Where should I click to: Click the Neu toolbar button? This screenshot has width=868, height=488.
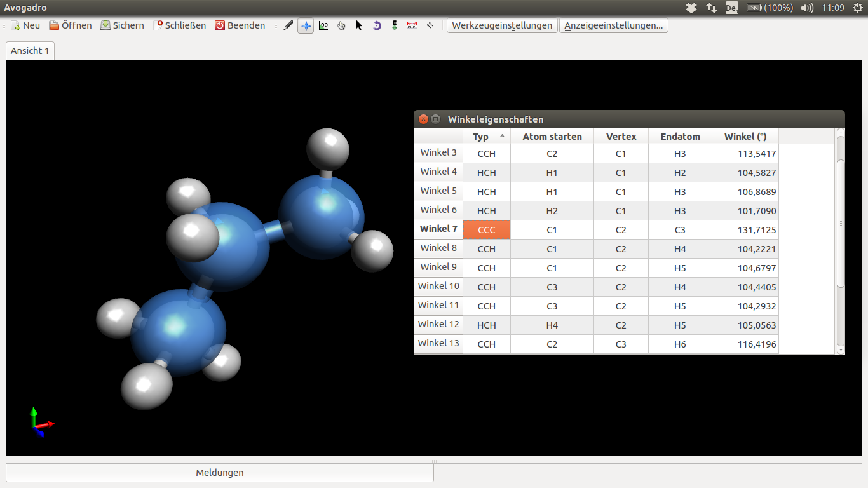click(x=25, y=25)
